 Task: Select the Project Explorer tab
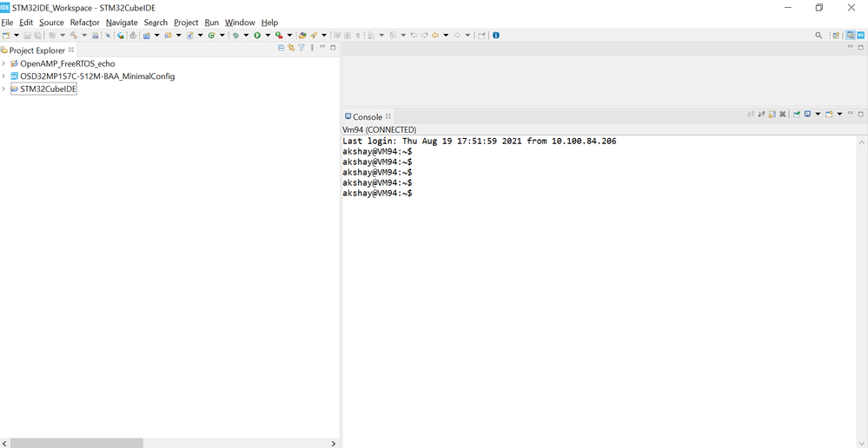(36, 49)
